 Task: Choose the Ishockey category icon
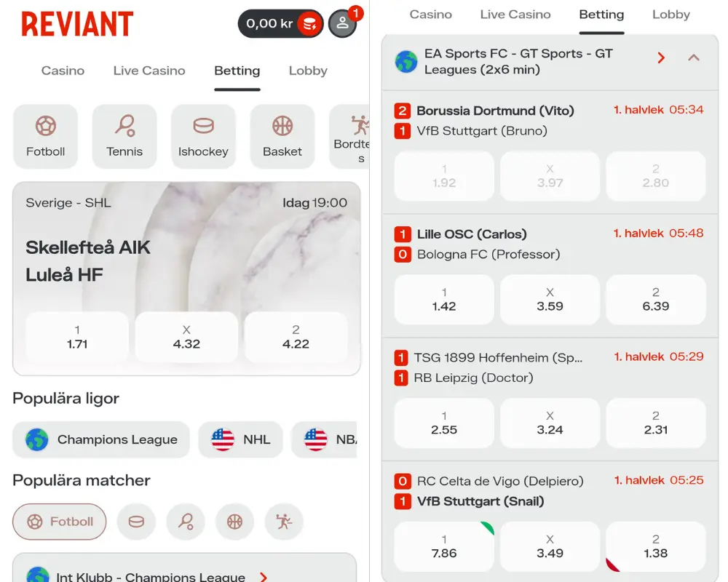pos(203,136)
